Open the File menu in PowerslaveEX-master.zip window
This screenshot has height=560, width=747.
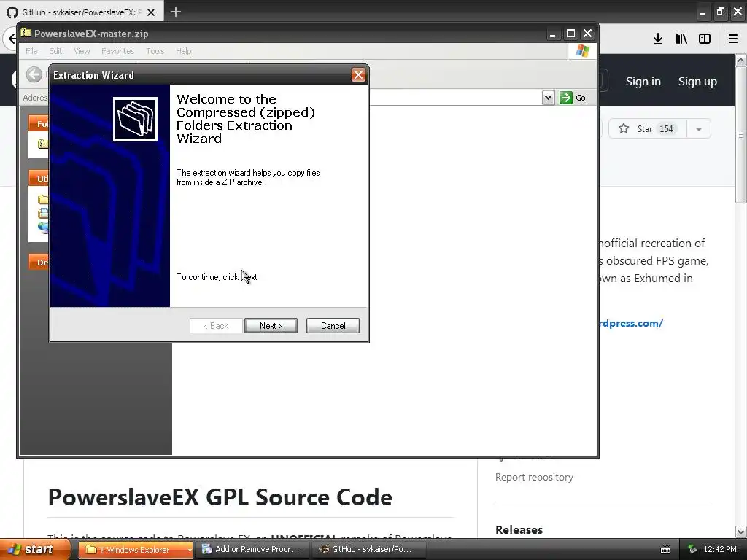(31, 51)
